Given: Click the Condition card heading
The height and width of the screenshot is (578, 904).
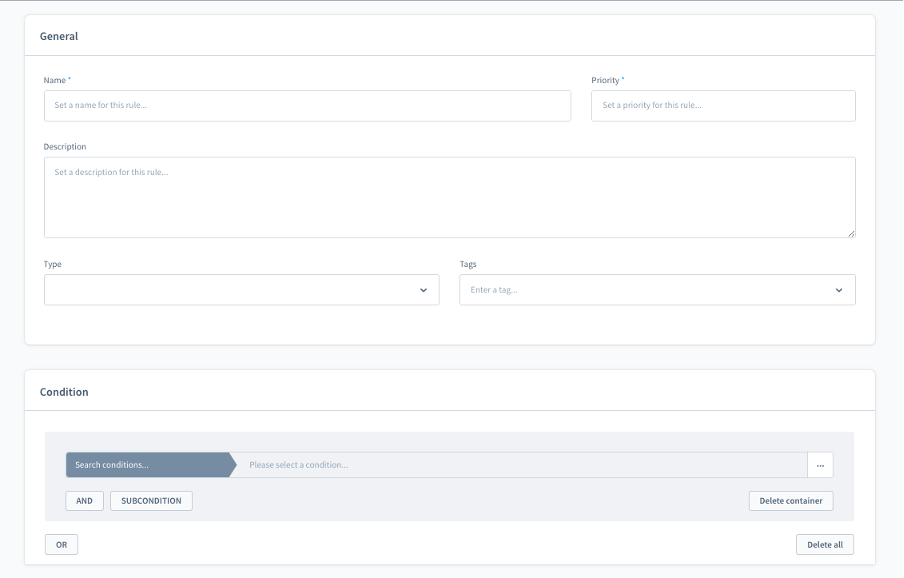Looking at the screenshot, I should [x=64, y=392].
